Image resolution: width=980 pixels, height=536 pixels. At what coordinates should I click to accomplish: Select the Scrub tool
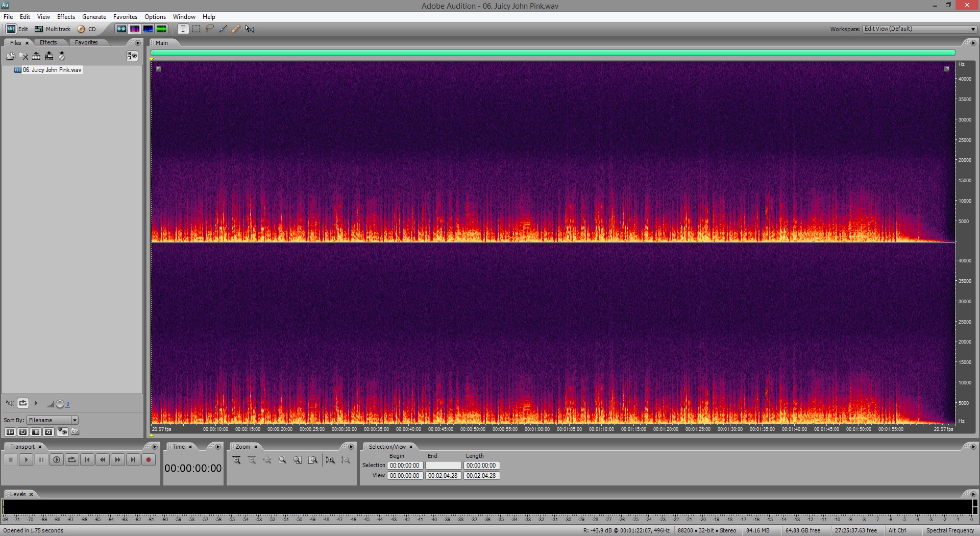coord(250,29)
